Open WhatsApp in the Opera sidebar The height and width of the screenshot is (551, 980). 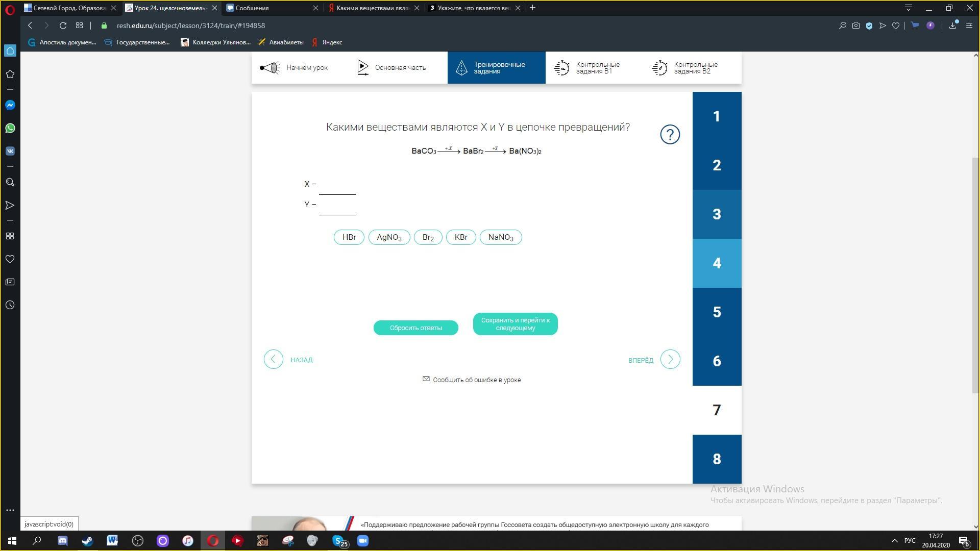(x=10, y=128)
